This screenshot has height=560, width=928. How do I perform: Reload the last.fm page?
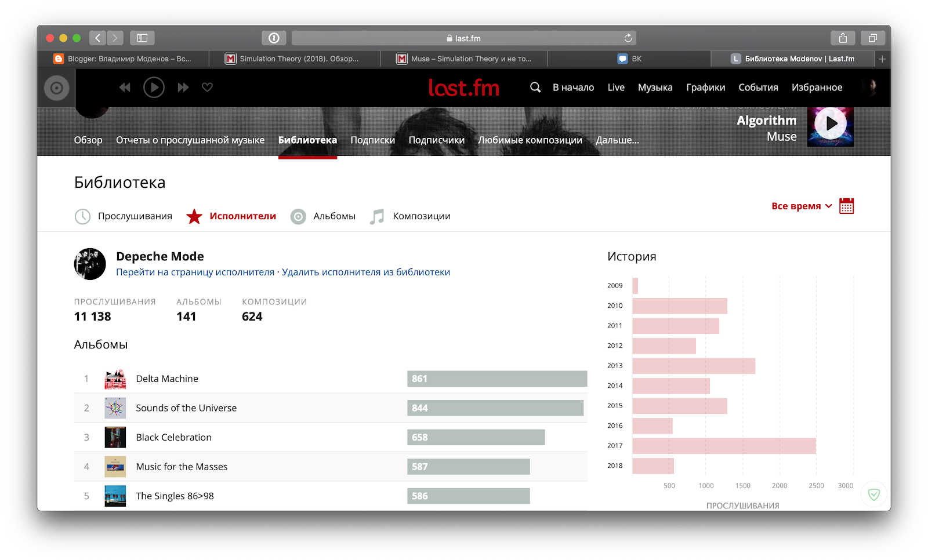pyautogui.click(x=628, y=38)
